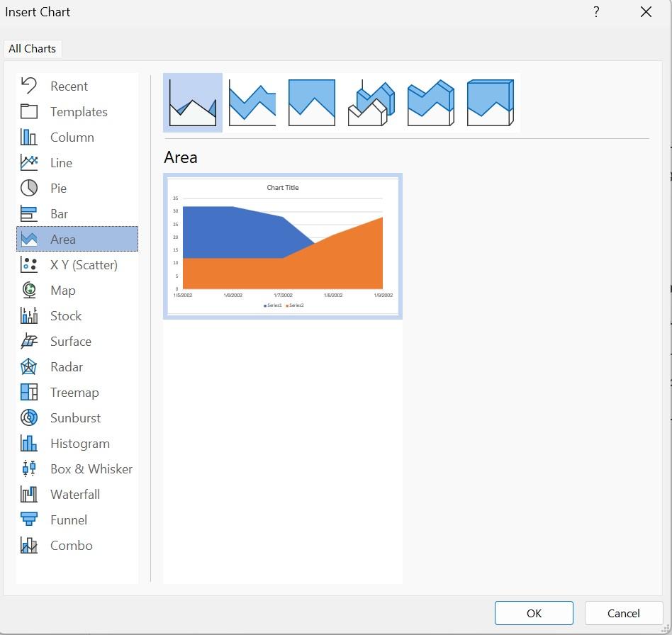Choose the X Y (Scatter) chart category
The height and width of the screenshot is (635, 672).
[84, 265]
